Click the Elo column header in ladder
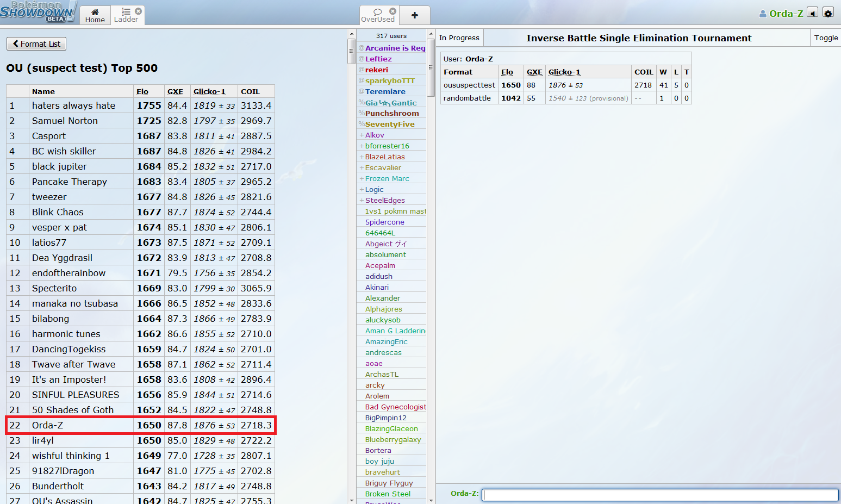 click(x=142, y=91)
